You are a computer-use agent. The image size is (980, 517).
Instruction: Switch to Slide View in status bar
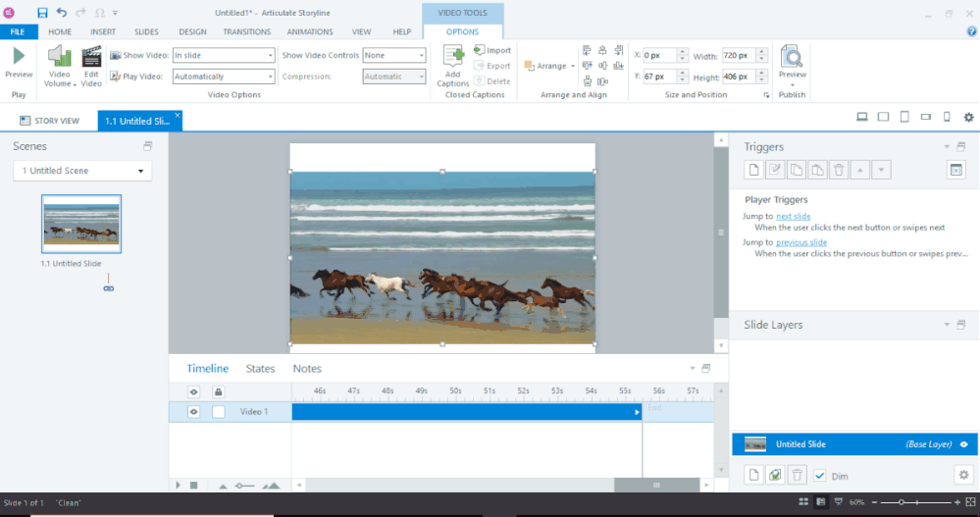point(821,502)
